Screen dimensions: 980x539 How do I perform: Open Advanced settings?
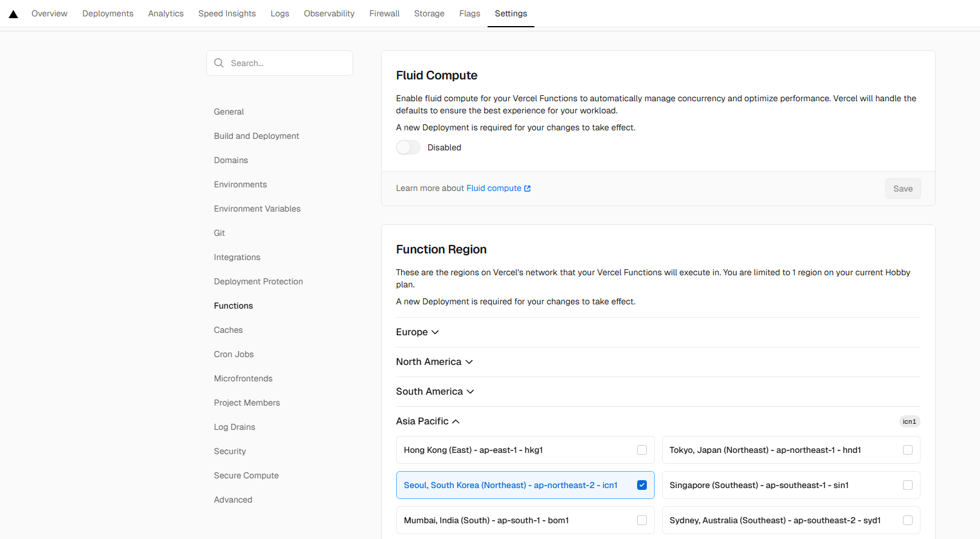pos(233,500)
